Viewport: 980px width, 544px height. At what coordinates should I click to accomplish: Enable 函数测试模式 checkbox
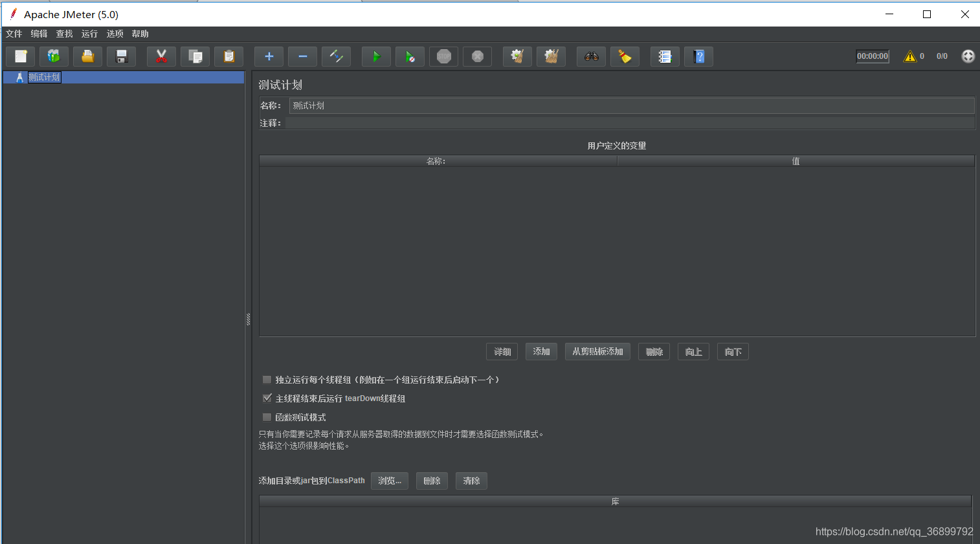click(x=267, y=417)
